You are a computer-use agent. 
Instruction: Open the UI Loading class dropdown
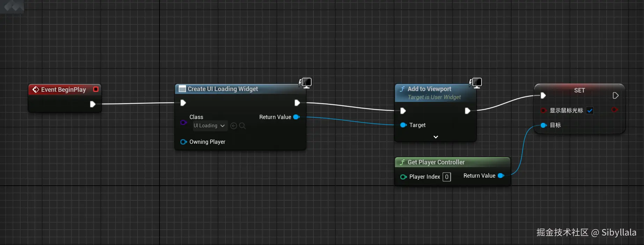click(x=210, y=126)
